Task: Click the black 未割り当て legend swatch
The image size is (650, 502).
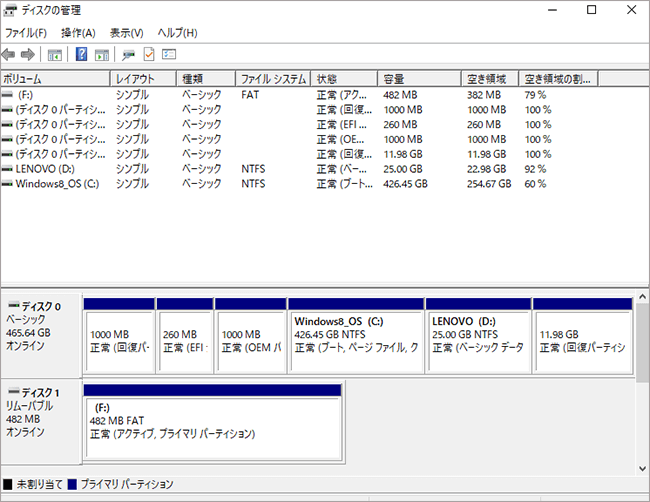Action: tap(7, 484)
